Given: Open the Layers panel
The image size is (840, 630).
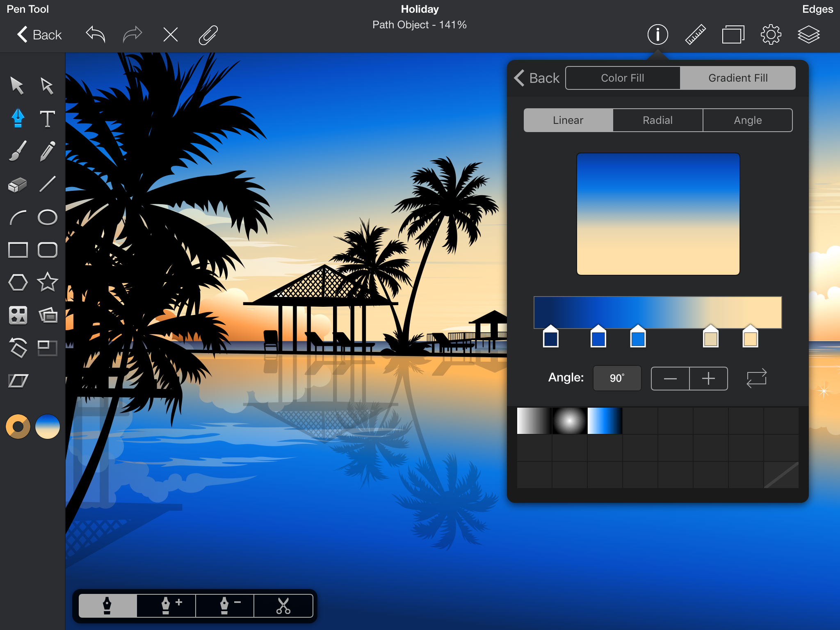Looking at the screenshot, I should (809, 34).
